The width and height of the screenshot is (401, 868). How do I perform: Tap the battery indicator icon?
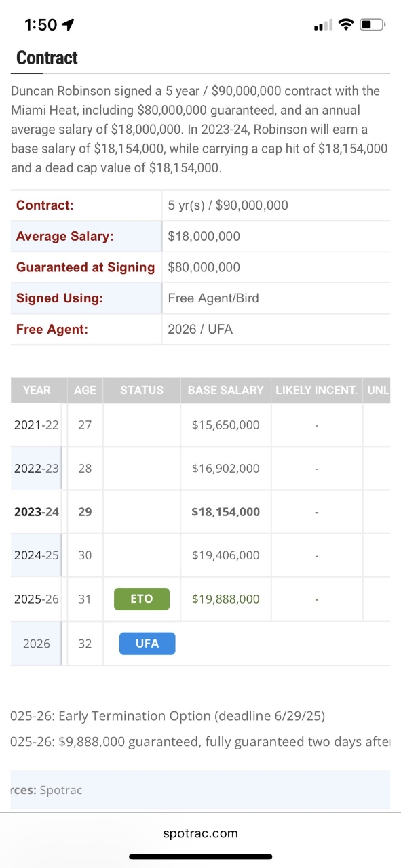coord(372,25)
